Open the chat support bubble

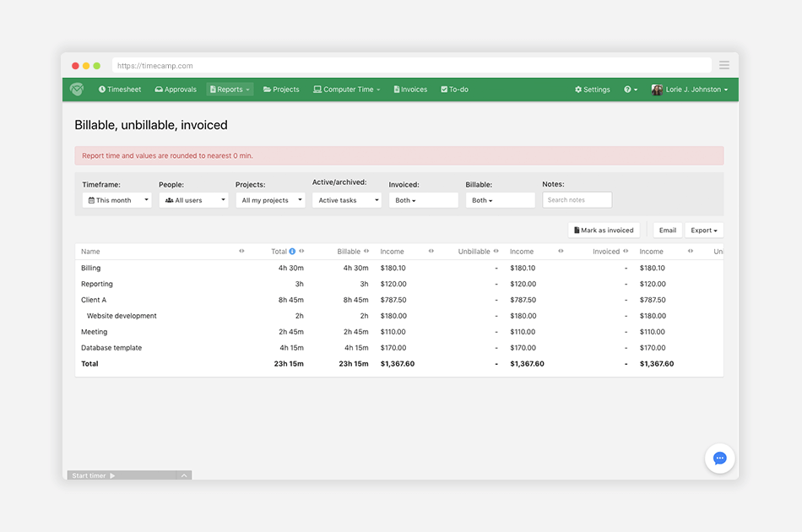click(x=719, y=459)
